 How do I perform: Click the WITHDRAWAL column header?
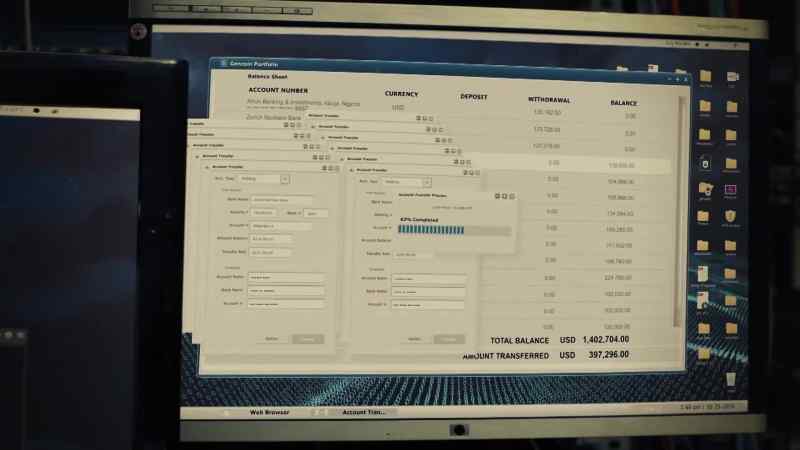tap(549, 99)
